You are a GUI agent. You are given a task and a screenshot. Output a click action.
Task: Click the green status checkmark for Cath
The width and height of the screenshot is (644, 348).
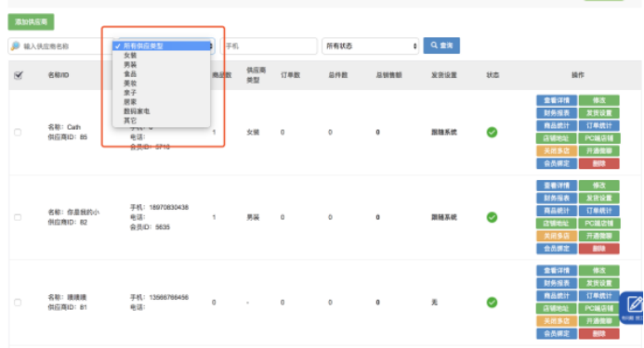(492, 132)
